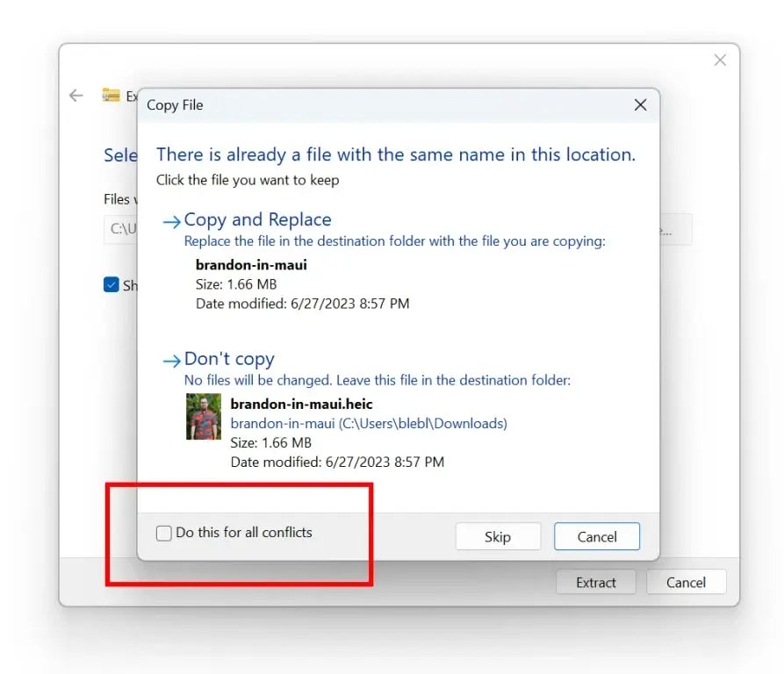Click the arrow icon beside Copy and Replace
The image size is (784, 674).
point(169,221)
